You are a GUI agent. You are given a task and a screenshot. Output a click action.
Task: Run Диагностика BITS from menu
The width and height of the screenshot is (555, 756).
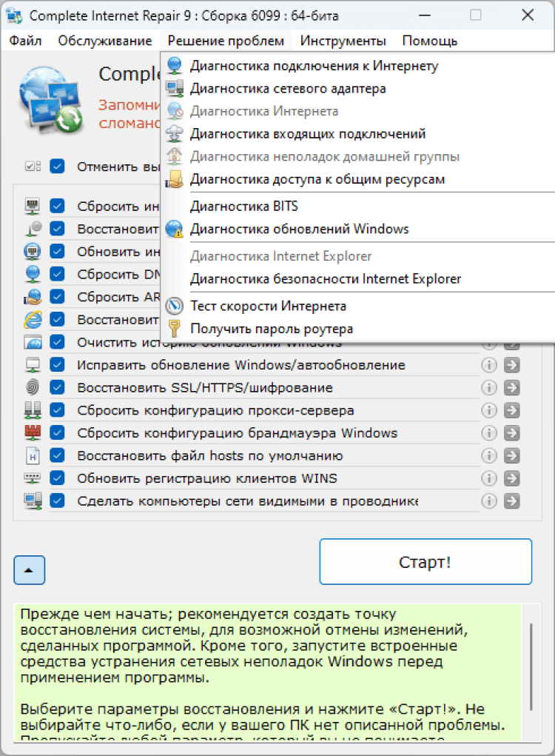pos(358,206)
